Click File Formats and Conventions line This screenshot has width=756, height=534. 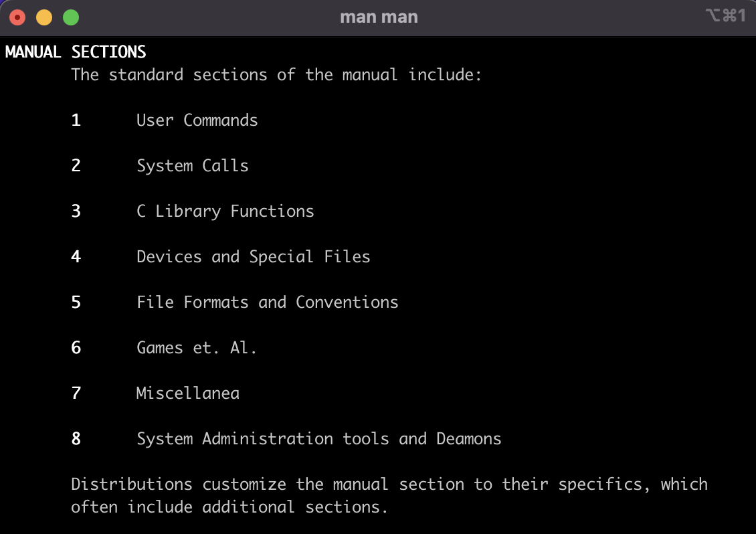(x=268, y=302)
